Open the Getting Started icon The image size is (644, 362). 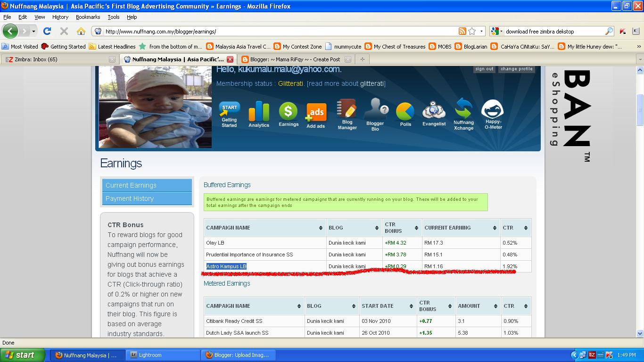point(229,115)
